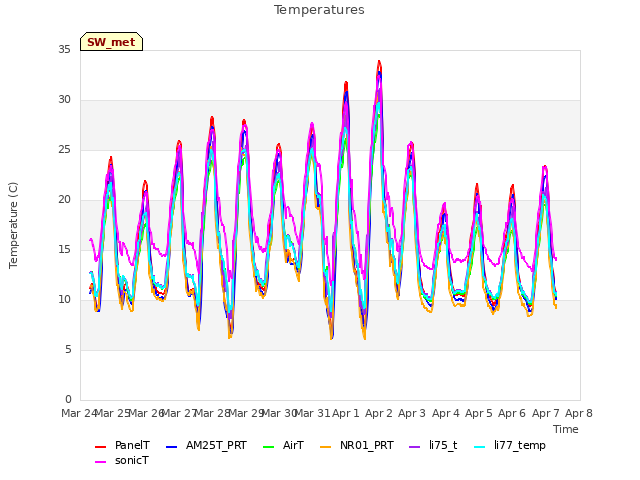Click the Mar 24 date tick label
The width and height of the screenshot is (640, 480).
(79, 413)
